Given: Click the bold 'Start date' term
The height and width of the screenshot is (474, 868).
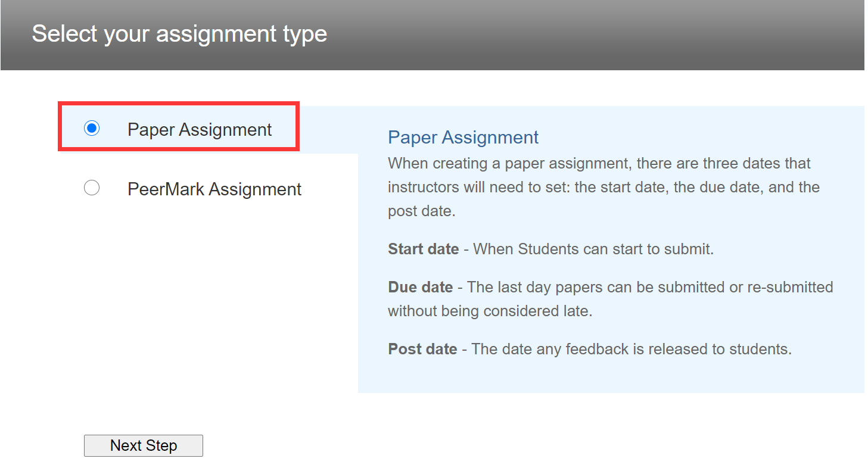Looking at the screenshot, I should (x=423, y=249).
